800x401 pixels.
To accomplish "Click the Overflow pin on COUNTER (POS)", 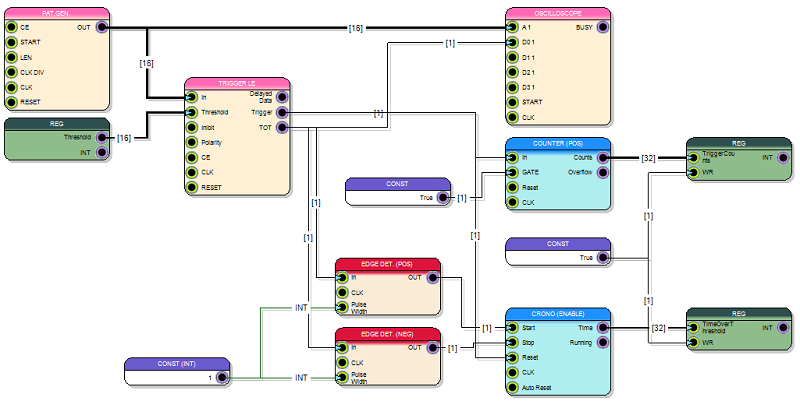I will pos(603,172).
